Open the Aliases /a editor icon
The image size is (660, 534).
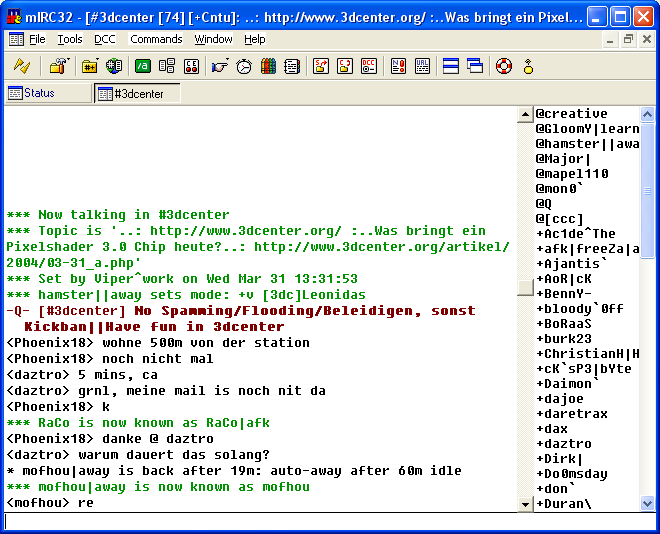[143, 66]
